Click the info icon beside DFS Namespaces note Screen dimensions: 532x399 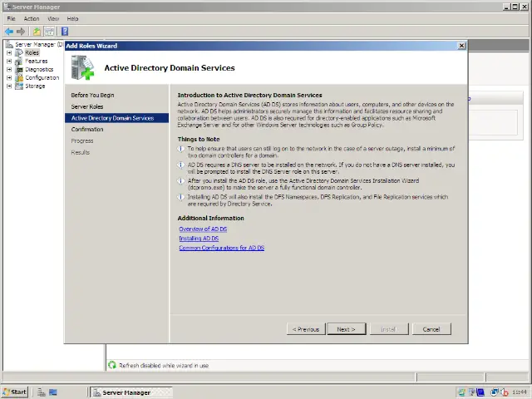tap(181, 198)
